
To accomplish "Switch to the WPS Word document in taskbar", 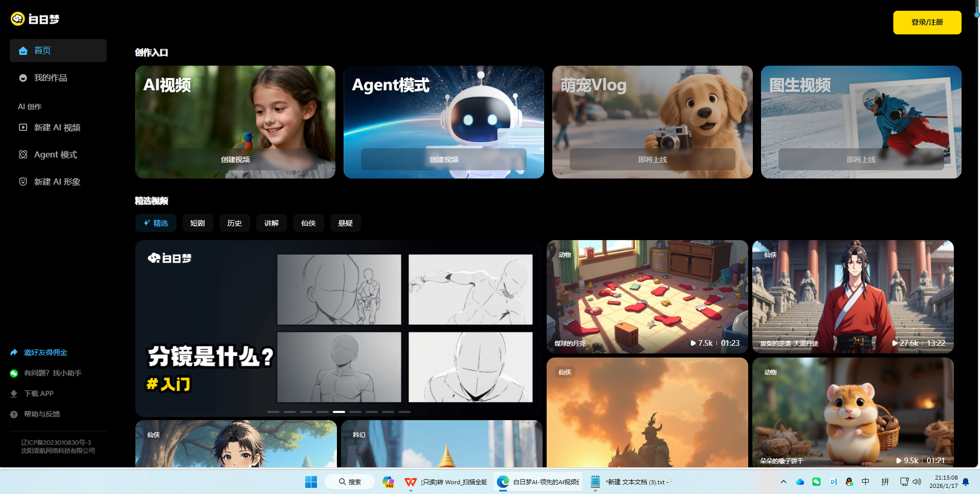I will 446,482.
